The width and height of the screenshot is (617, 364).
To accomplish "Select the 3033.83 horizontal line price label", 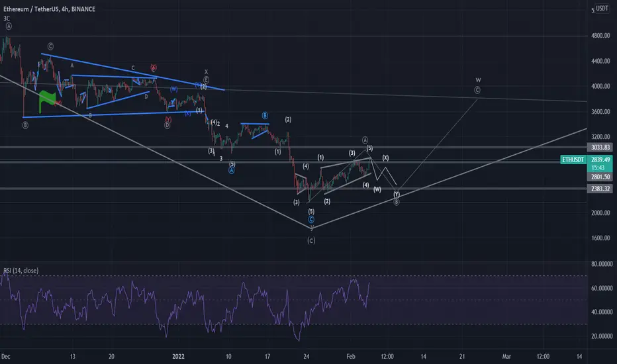I will click(x=600, y=147).
